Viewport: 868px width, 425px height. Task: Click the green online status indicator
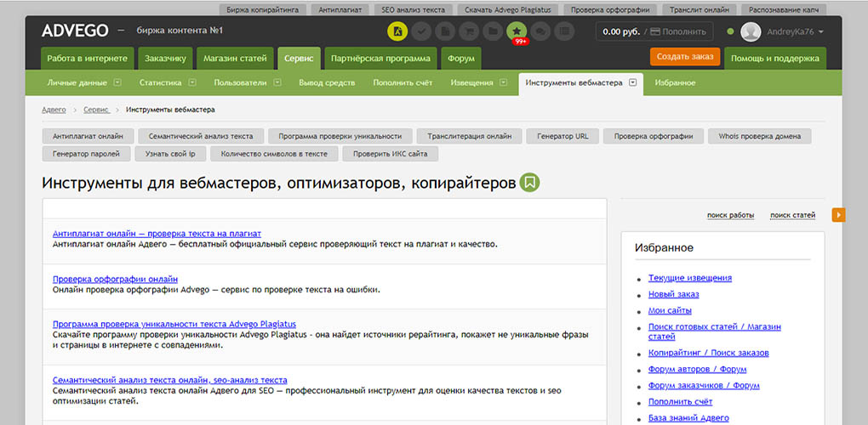731,31
